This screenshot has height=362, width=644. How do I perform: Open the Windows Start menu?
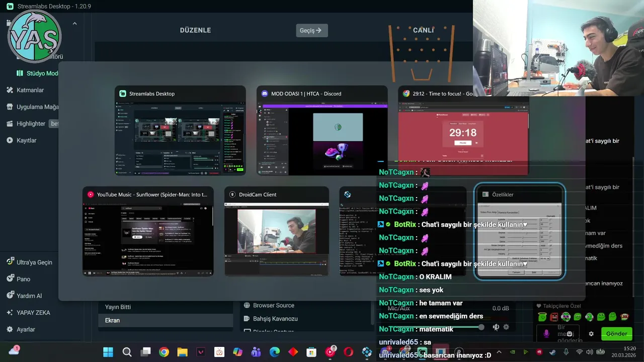(108, 352)
